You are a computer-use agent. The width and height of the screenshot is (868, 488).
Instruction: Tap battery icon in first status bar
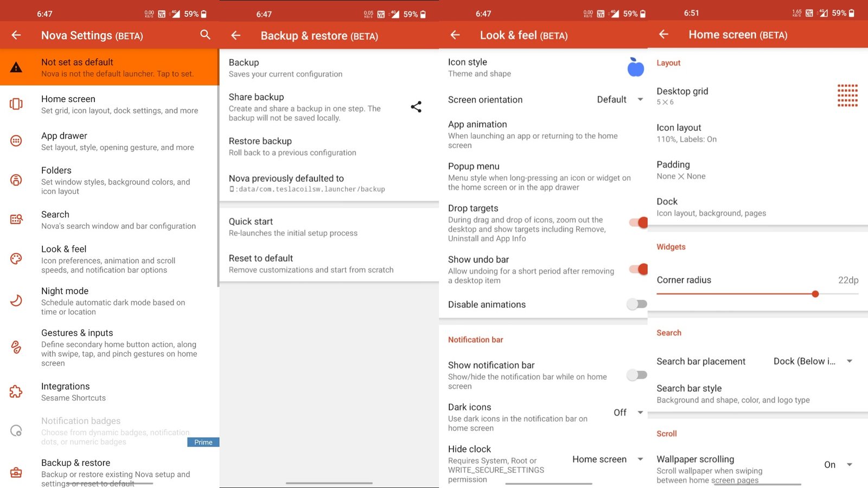coord(204,14)
